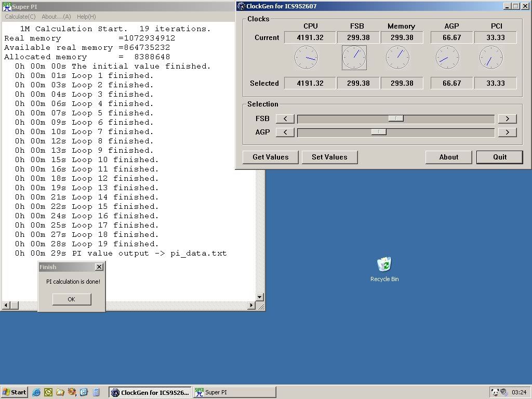Click the Selected Memory value 299.38
The width and height of the screenshot is (532, 399).
(x=402, y=84)
